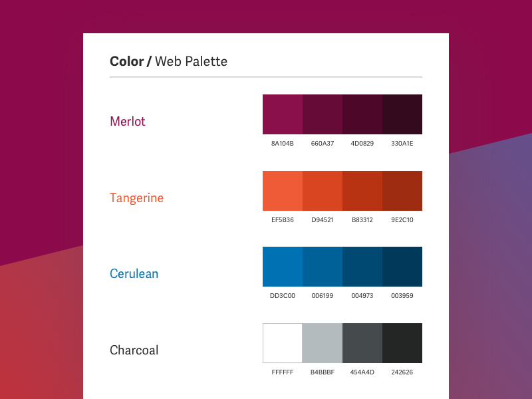Screen dimensions: 532x399
Task: Click the 006199 cerulean swatch
Action: tap(323, 267)
